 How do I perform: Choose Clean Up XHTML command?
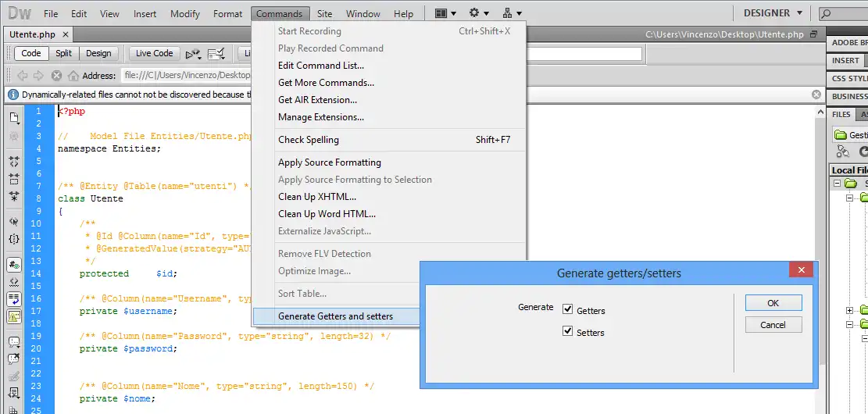[316, 197]
